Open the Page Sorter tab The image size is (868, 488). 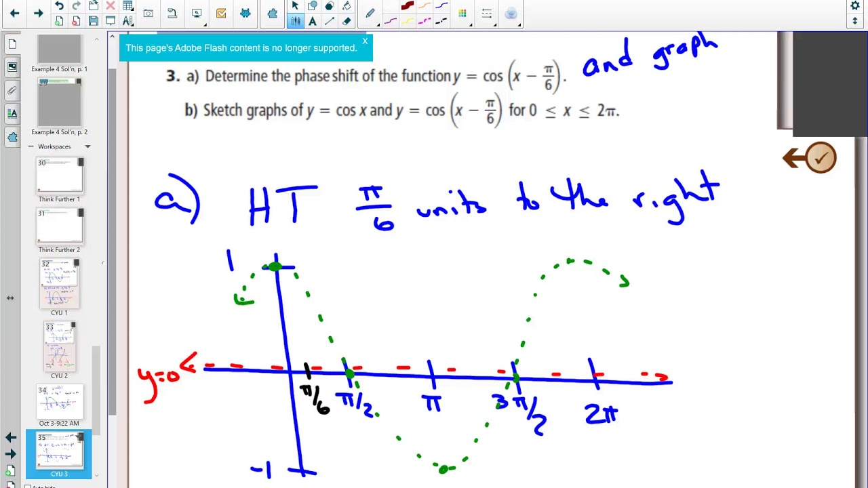[x=12, y=44]
